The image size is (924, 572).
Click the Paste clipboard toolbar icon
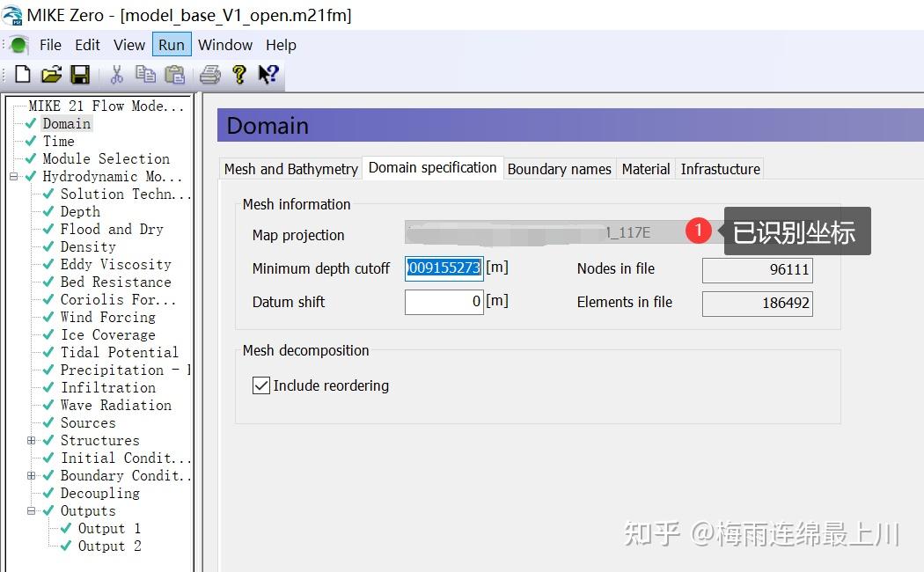point(174,74)
